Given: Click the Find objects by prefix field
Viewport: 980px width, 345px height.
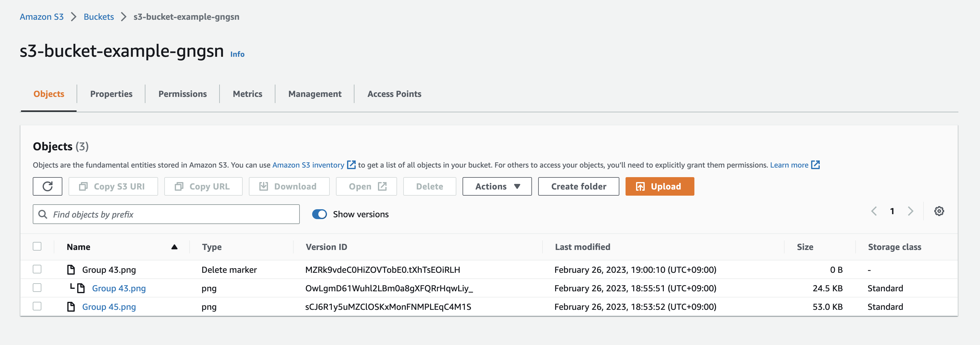Looking at the screenshot, I should tap(171, 214).
